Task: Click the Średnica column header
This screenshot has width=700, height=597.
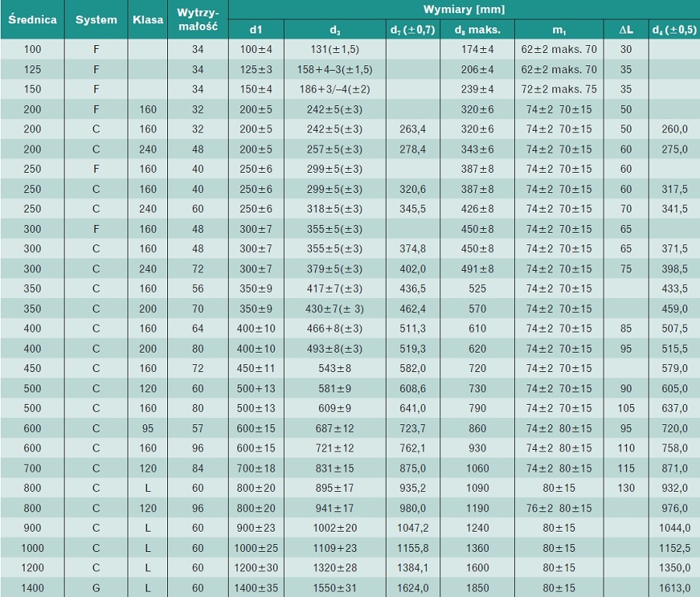Action: 32,19
